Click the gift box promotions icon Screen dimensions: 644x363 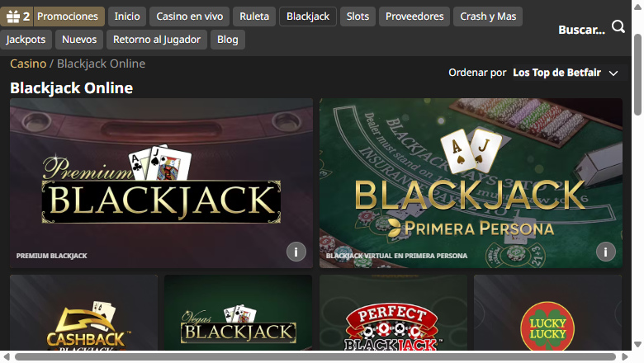point(13,16)
